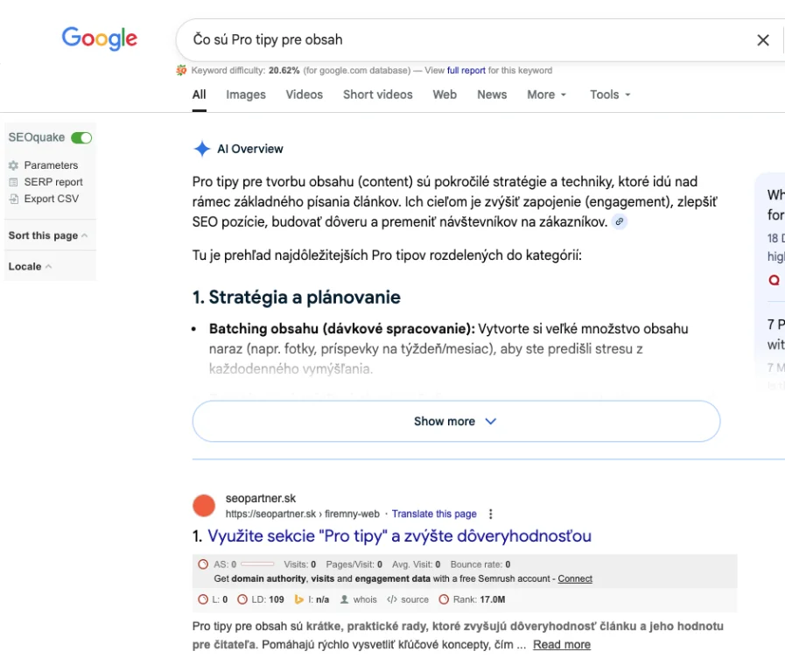Switch to the Images tab
Image resolution: width=785 pixels, height=672 pixels.
coord(246,94)
